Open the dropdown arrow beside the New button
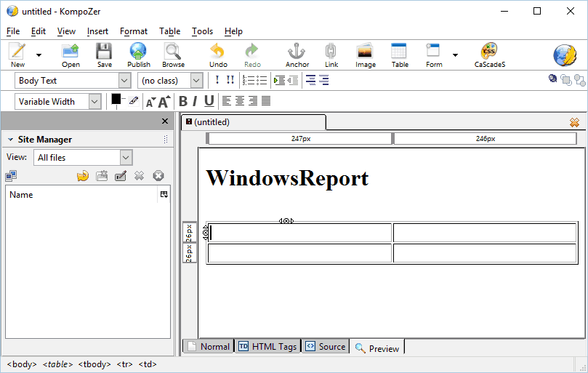This screenshot has height=373, width=588. tap(39, 55)
